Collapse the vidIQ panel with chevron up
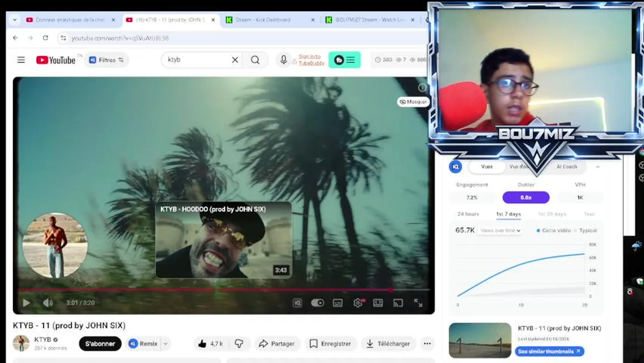Image resolution: width=644 pixels, height=363 pixels. (598, 167)
